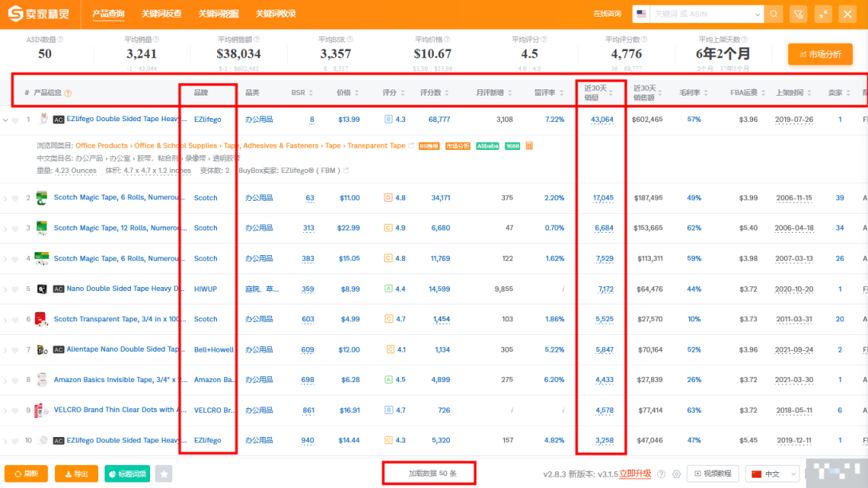Click the help icon next to 平均BSR
Screen dimensions: 868x488
pos(350,39)
